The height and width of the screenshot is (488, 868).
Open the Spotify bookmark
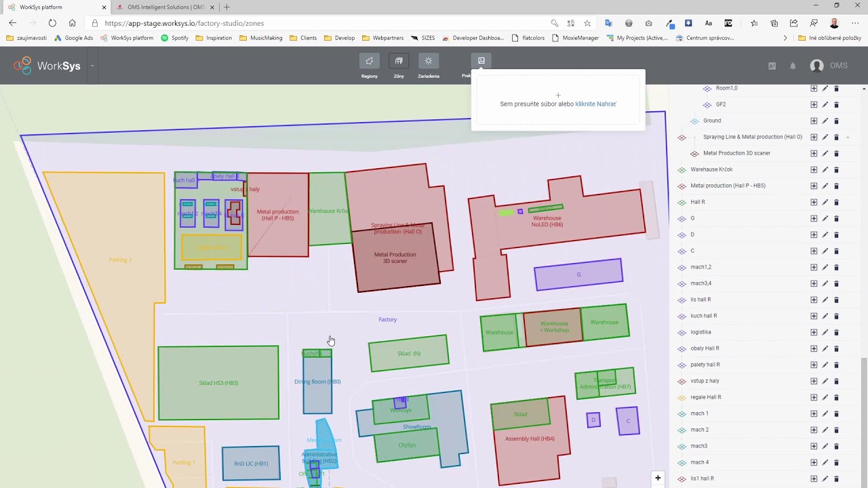[x=174, y=38]
